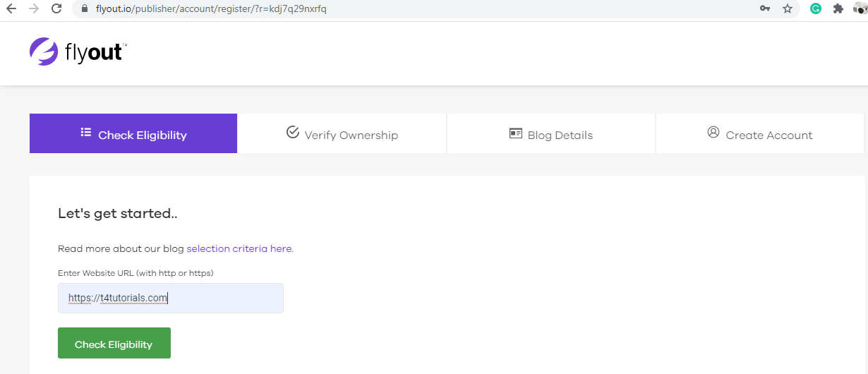View site info via padlock icon
Screen dimensions: 868x374
pyautogui.click(x=84, y=9)
